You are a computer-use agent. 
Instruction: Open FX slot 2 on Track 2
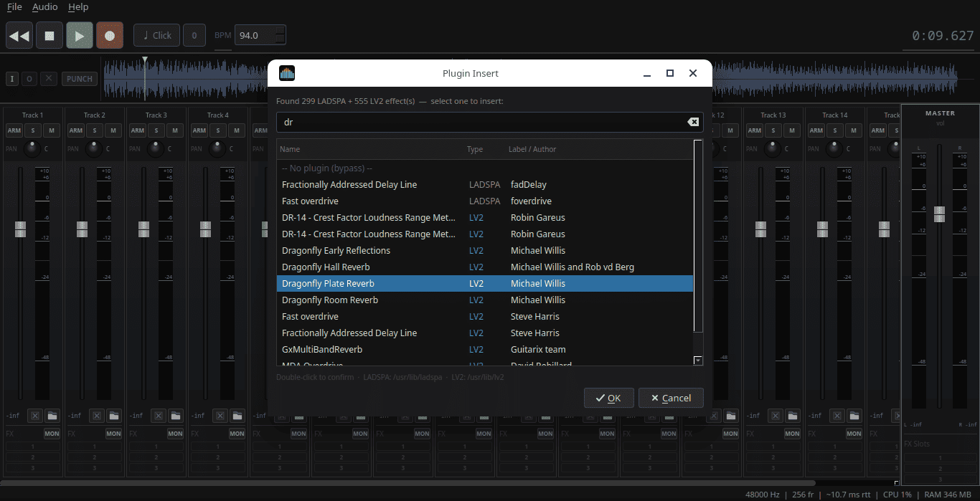[94, 457]
